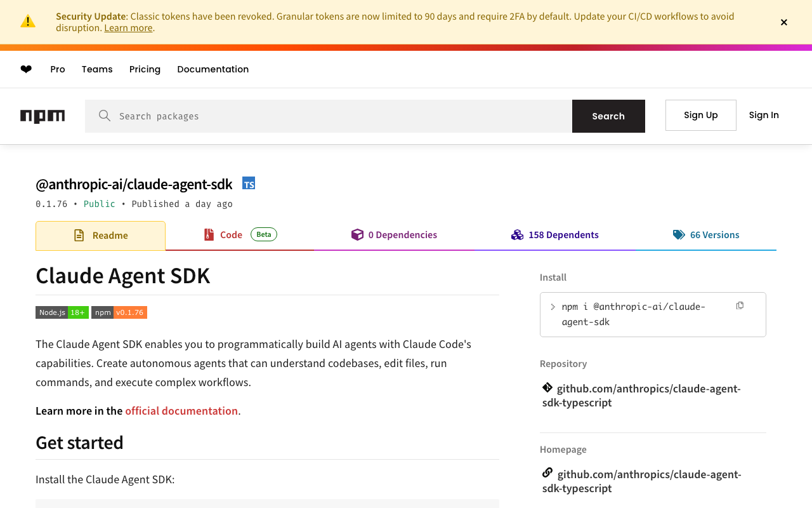Click the Sign Up button
Viewport: 812px width, 508px height.
(x=701, y=115)
